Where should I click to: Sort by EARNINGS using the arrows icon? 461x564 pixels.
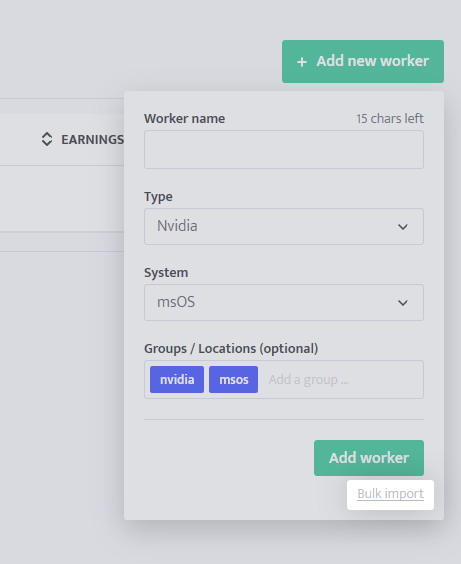click(x=47, y=139)
